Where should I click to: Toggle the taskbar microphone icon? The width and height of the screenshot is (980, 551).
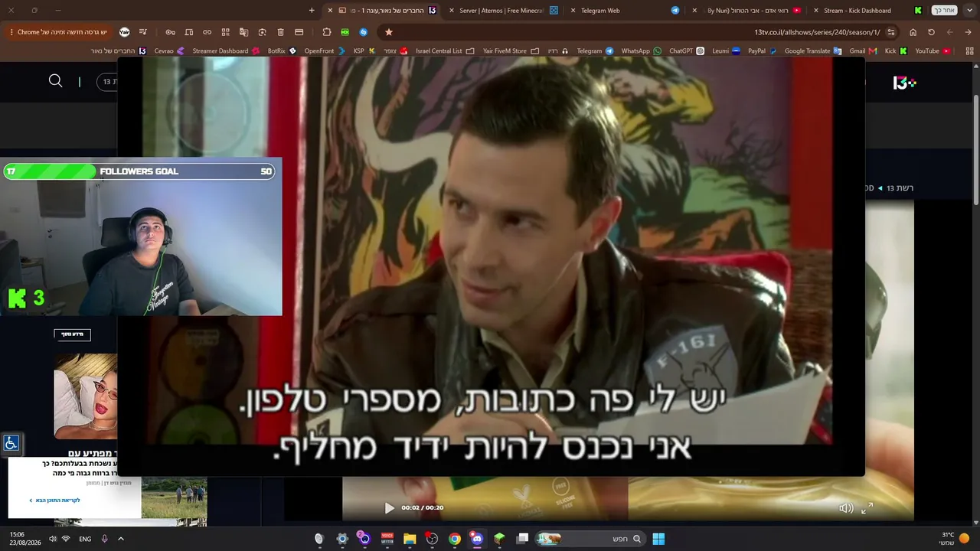point(105,539)
